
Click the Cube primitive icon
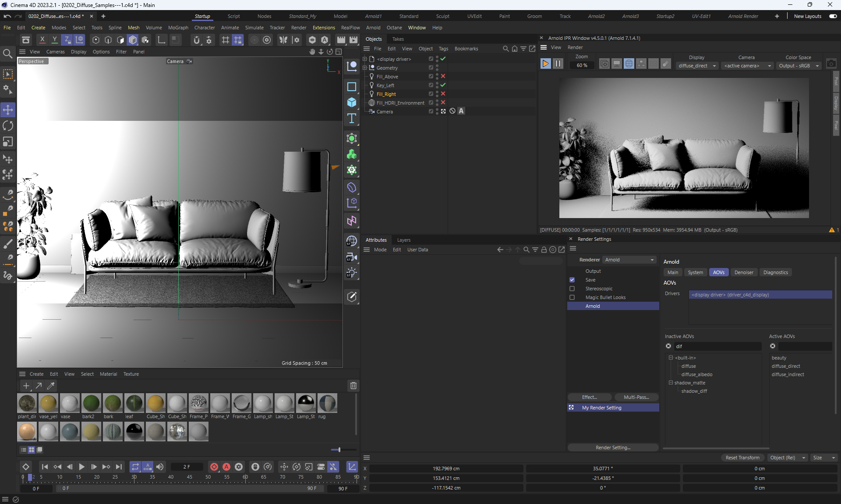pyautogui.click(x=351, y=102)
